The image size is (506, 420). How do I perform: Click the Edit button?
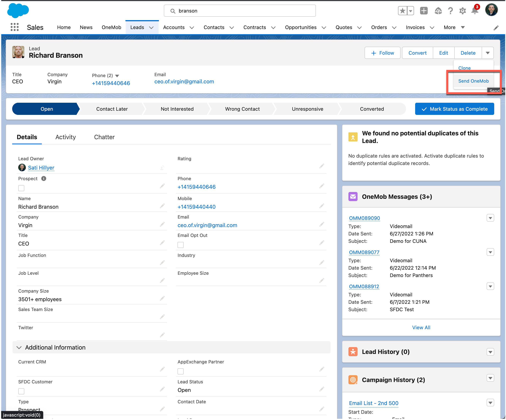point(443,53)
